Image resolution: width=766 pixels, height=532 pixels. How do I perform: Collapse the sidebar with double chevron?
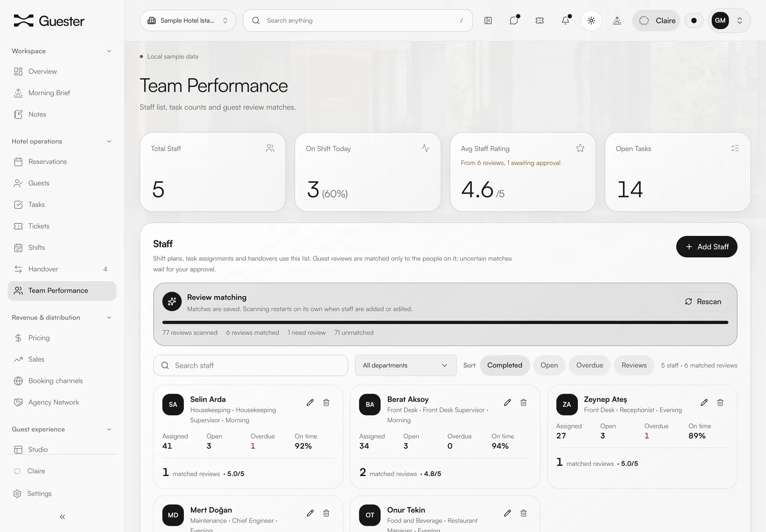click(62, 517)
